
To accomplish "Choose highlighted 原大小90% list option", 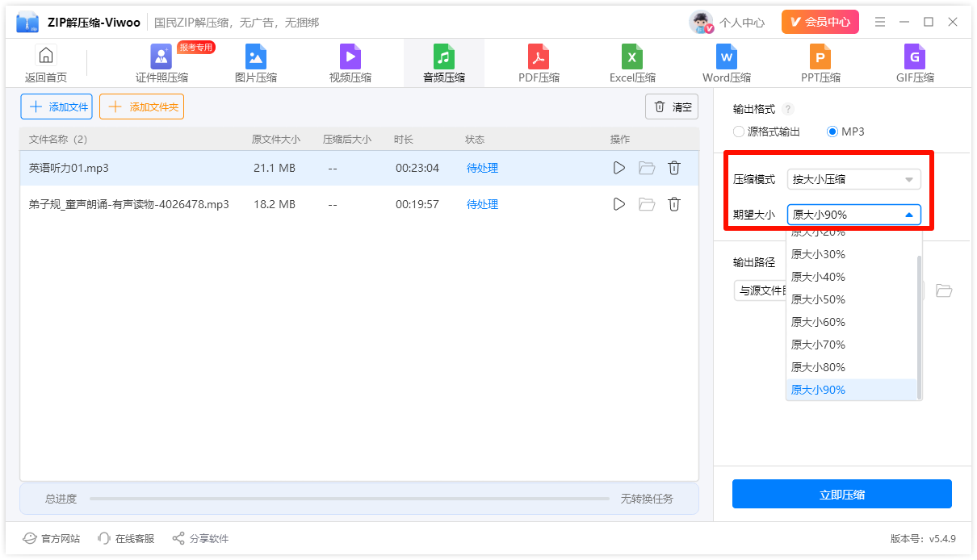I will (853, 390).
